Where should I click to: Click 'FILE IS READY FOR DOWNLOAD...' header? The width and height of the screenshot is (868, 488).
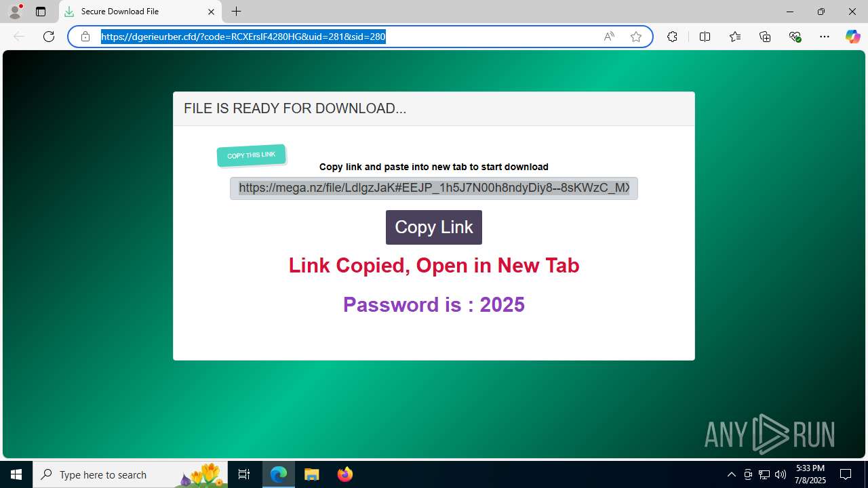pos(295,108)
